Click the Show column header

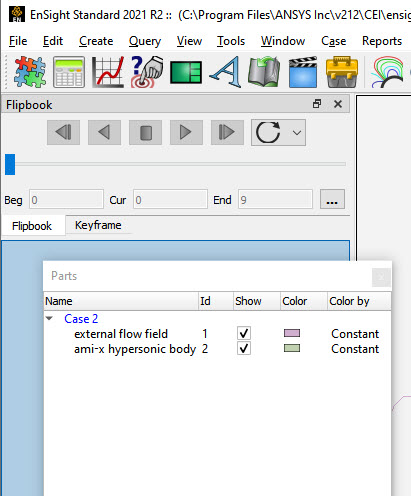[x=257, y=301]
